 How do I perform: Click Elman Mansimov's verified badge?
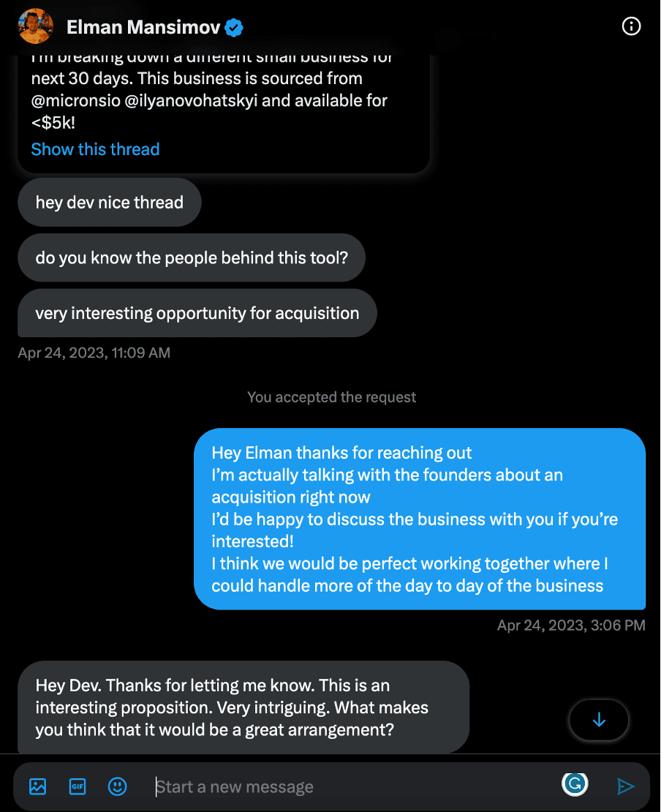coord(233,26)
